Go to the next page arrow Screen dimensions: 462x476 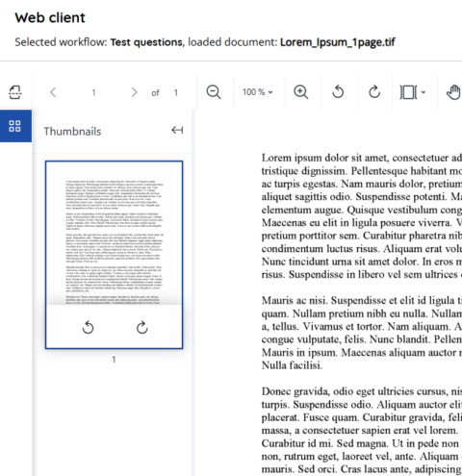pos(134,92)
